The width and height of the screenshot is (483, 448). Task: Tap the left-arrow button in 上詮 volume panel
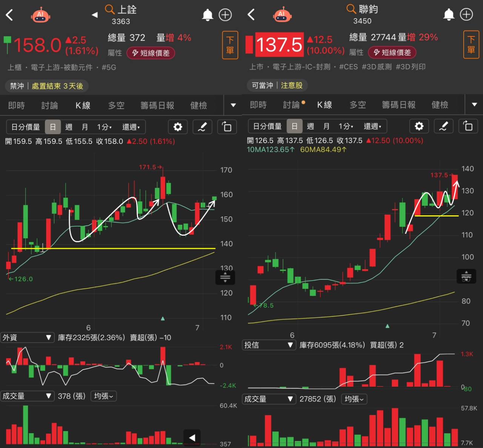192,438
